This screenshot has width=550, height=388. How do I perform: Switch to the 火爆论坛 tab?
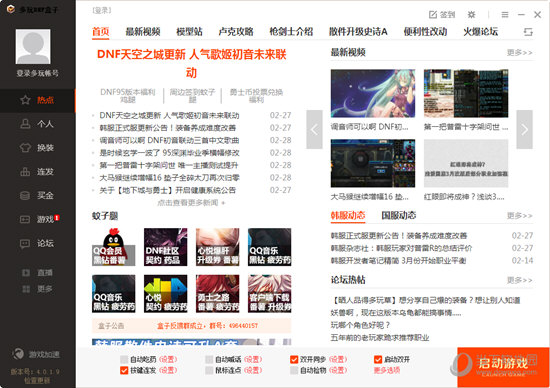pos(481,32)
